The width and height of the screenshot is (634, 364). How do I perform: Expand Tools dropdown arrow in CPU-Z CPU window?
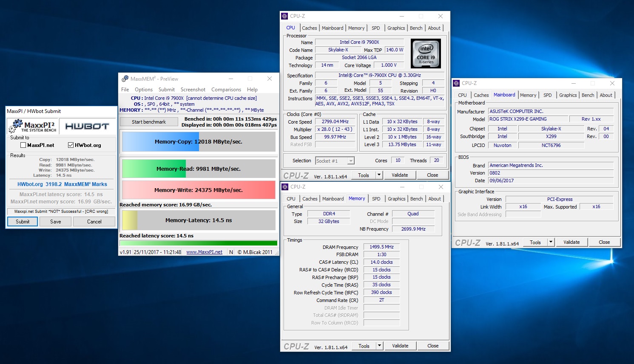pyautogui.click(x=379, y=175)
